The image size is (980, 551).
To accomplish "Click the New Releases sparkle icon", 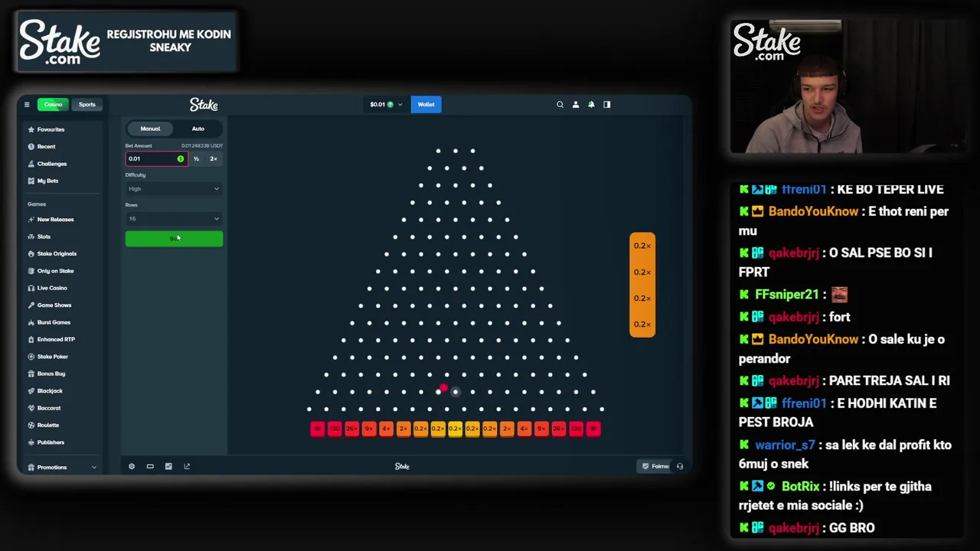I will click(31, 220).
